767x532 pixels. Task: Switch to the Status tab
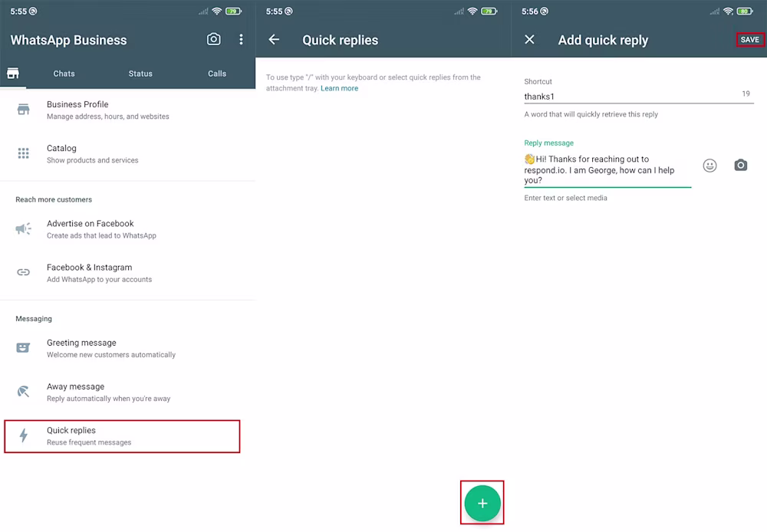[x=140, y=74]
